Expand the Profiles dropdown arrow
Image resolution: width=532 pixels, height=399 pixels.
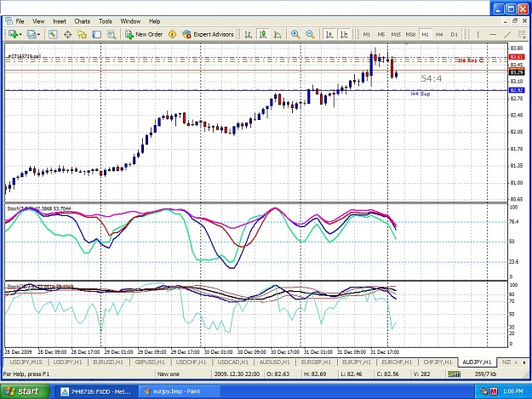38,34
